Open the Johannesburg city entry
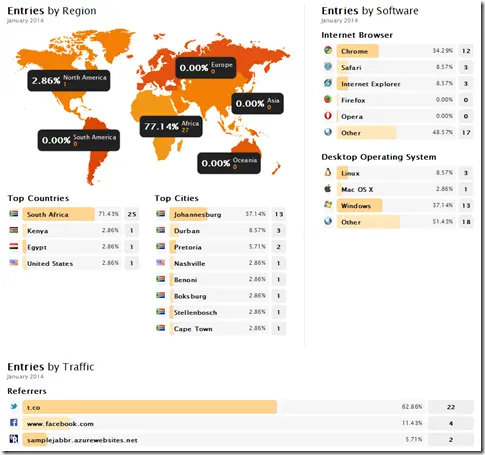The height and width of the screenshot is (455, 485). pos(197,215)
